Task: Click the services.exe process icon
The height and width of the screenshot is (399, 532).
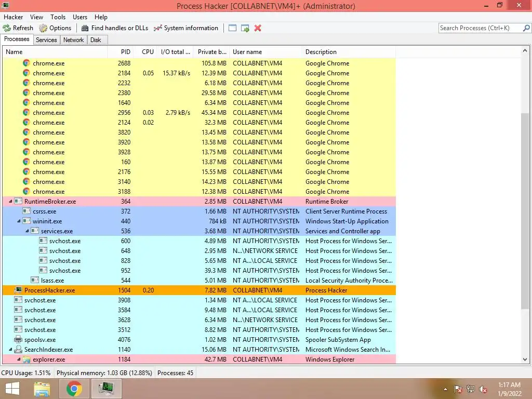Action: click(35, 231)
